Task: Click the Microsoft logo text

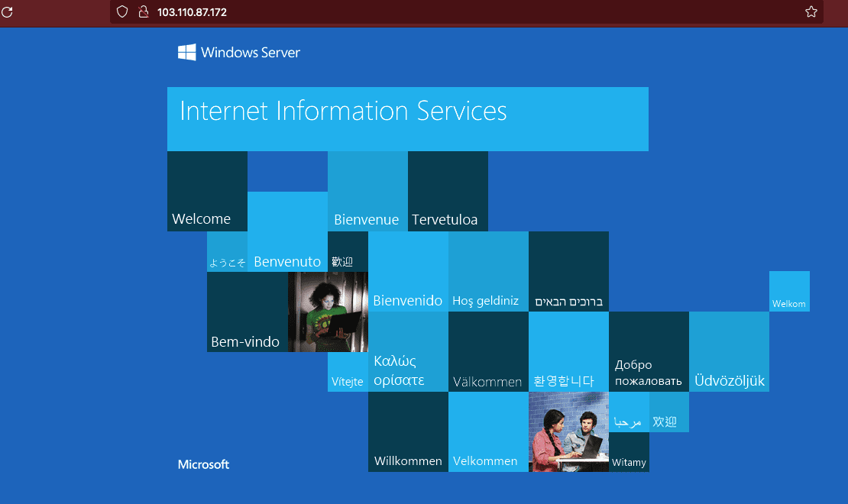Action: [x=203, y=464]
